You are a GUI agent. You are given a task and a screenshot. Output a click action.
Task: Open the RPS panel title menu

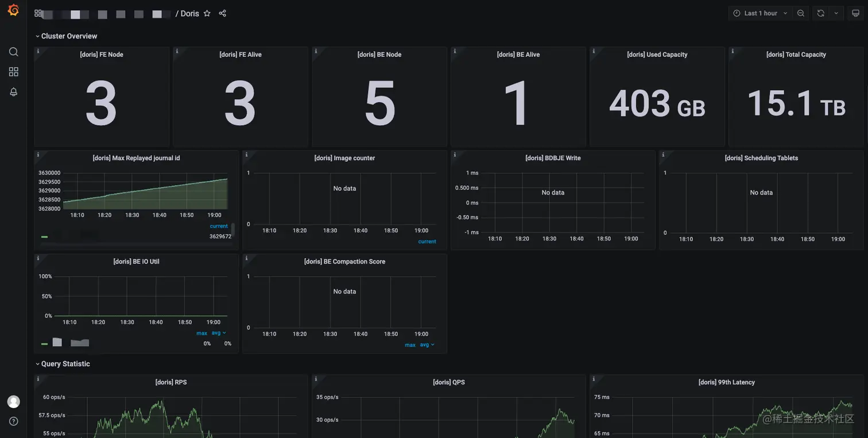click(171, 382)
